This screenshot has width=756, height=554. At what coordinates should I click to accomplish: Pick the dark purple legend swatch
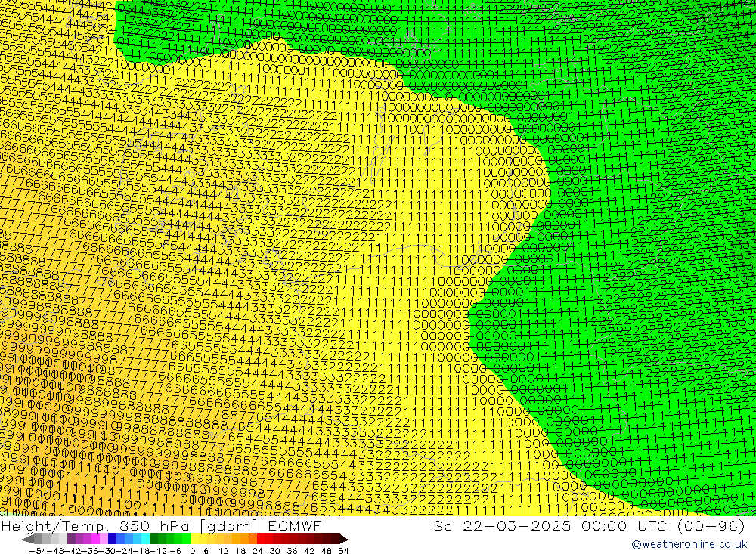point(71,539)
